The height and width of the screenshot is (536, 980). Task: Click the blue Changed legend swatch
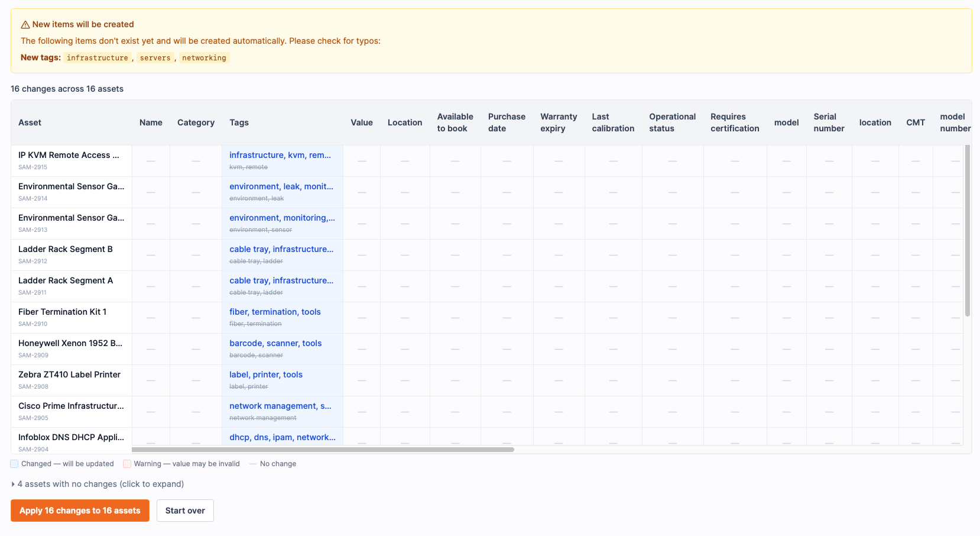[x=14, y=464]
